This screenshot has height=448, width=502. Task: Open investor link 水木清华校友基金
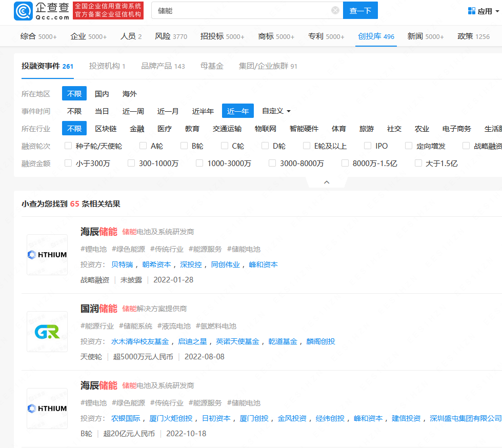(140, 341)
